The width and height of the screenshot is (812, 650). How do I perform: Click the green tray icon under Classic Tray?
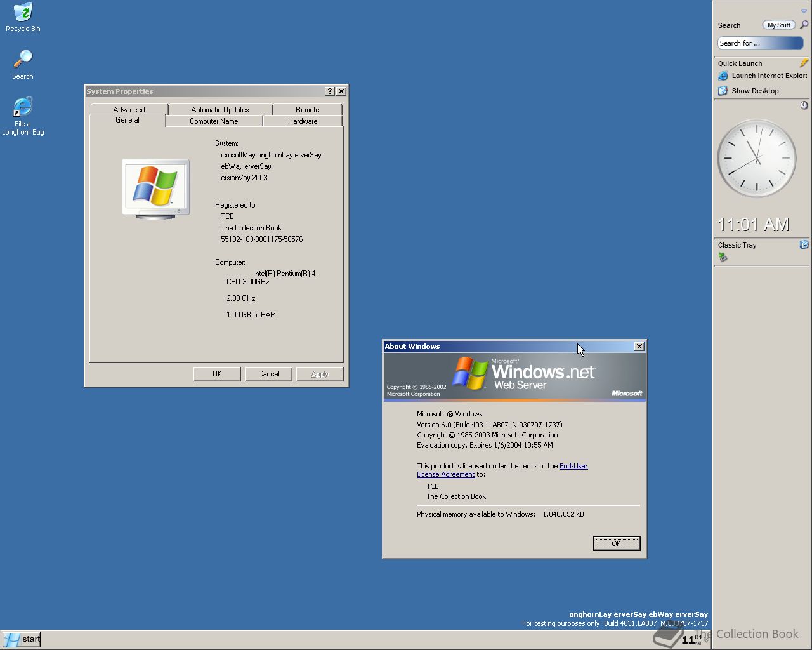pos(723,256)
